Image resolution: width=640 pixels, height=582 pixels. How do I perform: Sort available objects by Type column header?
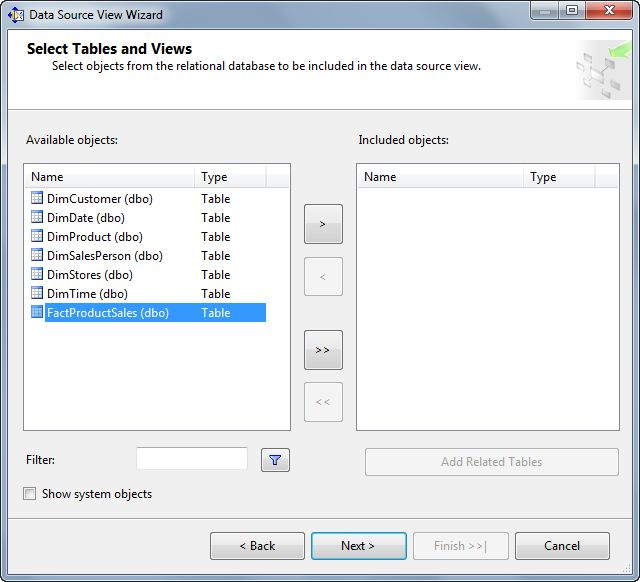pos(230,177)
